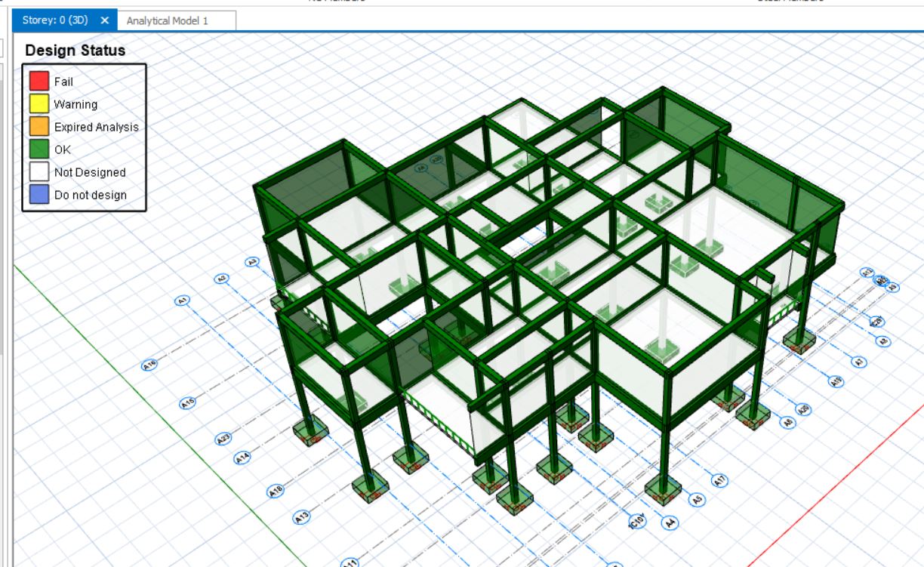Click the 'Not Designed' legend label
The width and height of the screenshot is (924, 567).
tap(90, 172)
